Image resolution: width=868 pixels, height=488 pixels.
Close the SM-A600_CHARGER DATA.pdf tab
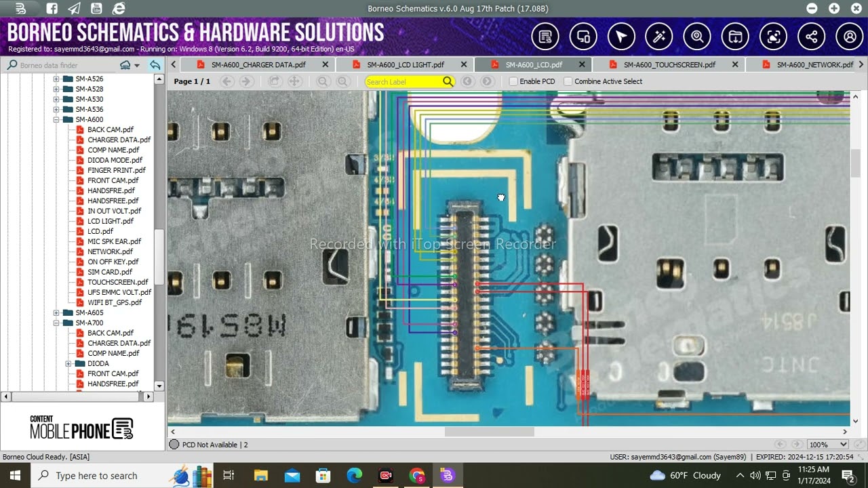pyautogui.click(x=325, y=65)
